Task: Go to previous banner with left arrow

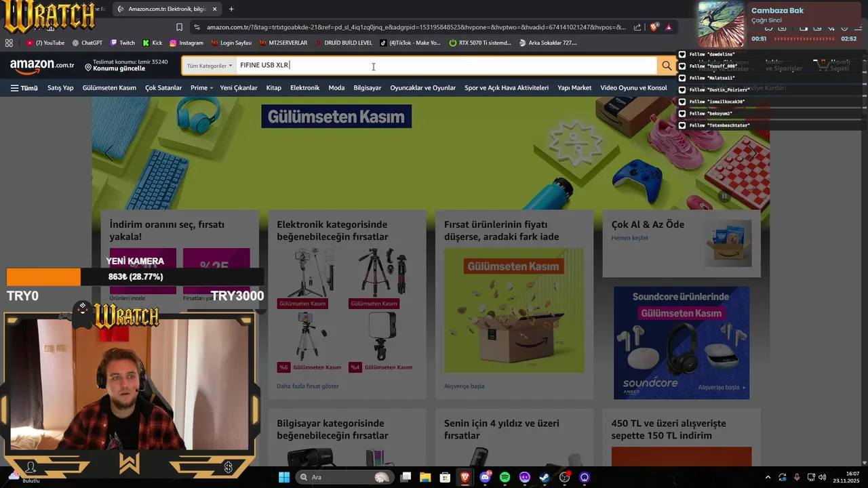Action: click(x=108, y=154)
